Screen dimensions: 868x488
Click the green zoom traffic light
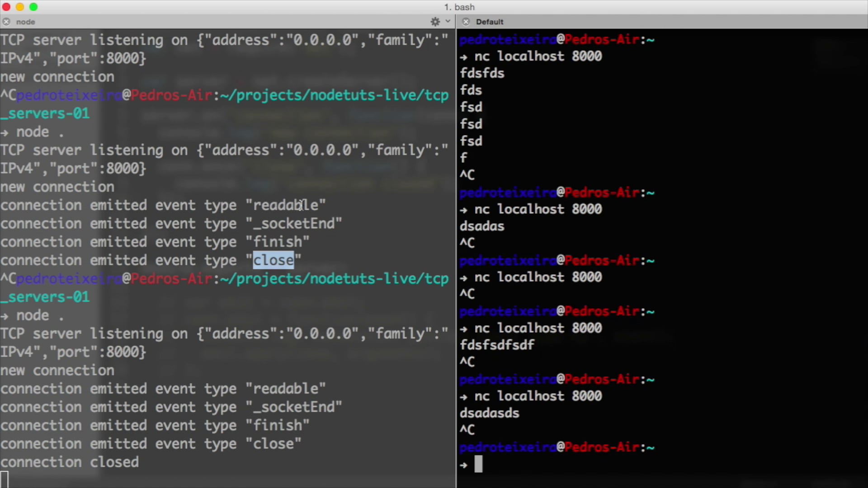pyautogui.click(x=33, y=7)
